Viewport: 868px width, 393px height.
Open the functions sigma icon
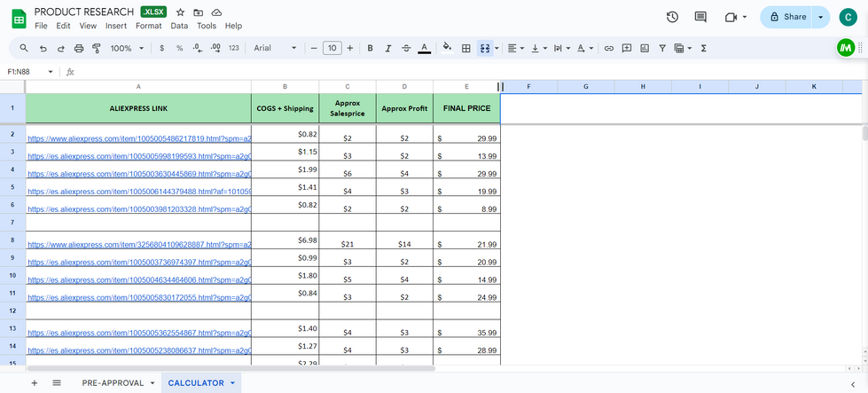click(704, 48)
